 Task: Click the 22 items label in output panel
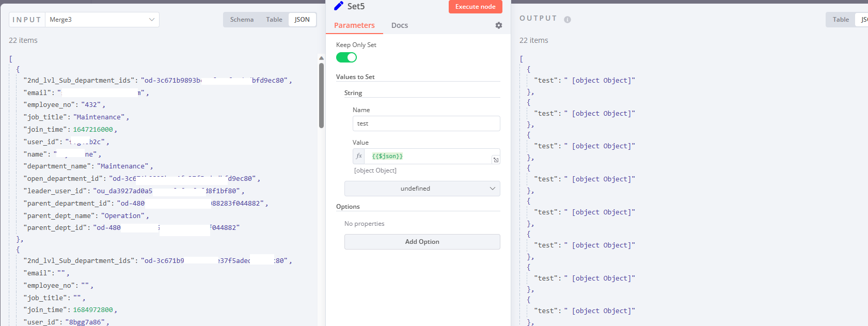[534, 40]
